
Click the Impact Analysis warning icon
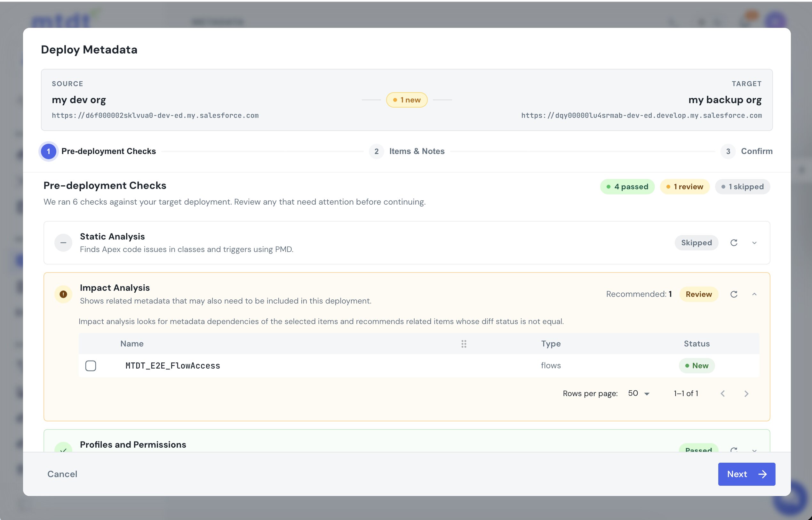(63, 294)
